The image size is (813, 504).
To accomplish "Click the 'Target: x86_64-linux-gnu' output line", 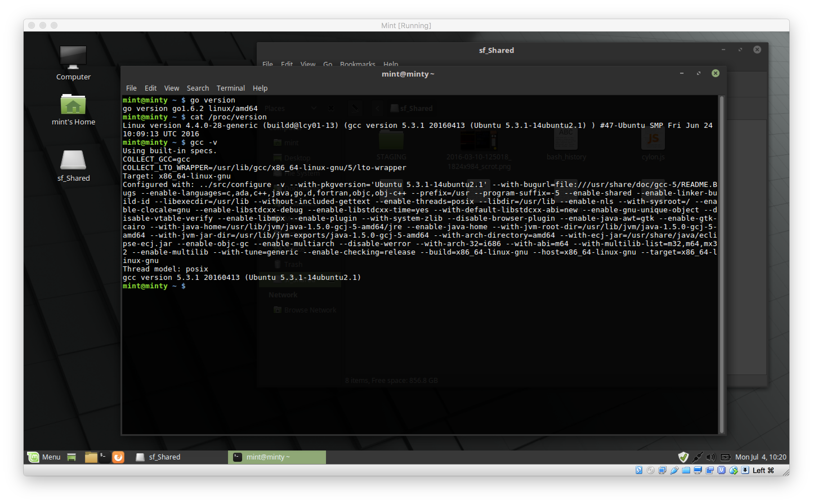I will pyautogui.click(x=177, y=176).
